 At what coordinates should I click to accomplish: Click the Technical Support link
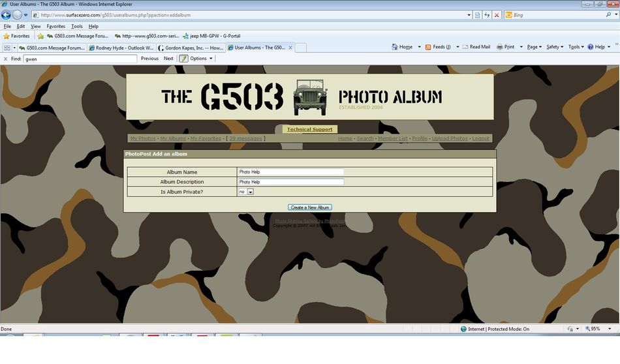tap(309, 129)
